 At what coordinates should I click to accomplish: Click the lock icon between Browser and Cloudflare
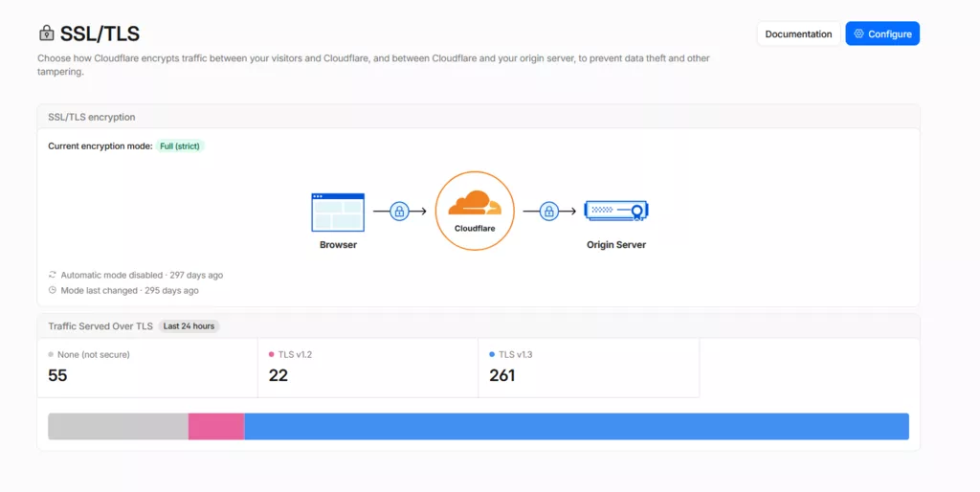tap(399, 212)
